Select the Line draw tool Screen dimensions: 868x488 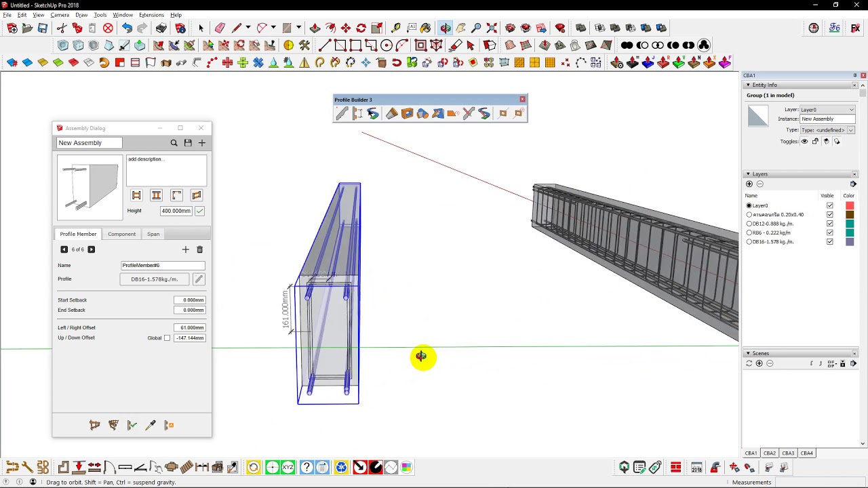coord(324,45)
